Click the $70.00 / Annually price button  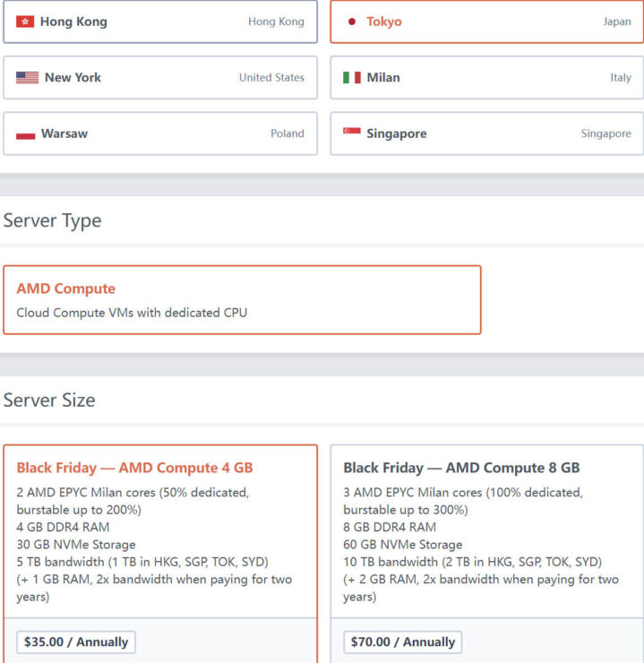pos(403,641)
